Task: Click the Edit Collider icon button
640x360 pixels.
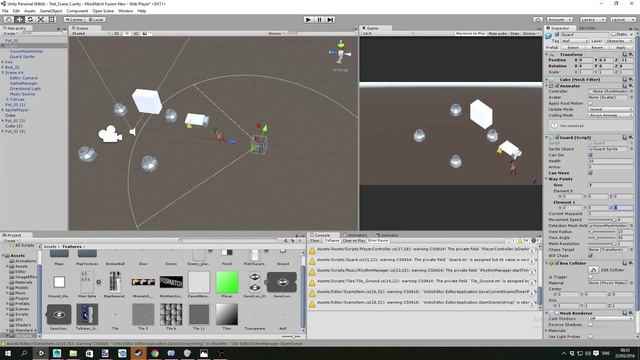Action: point(593,270)
